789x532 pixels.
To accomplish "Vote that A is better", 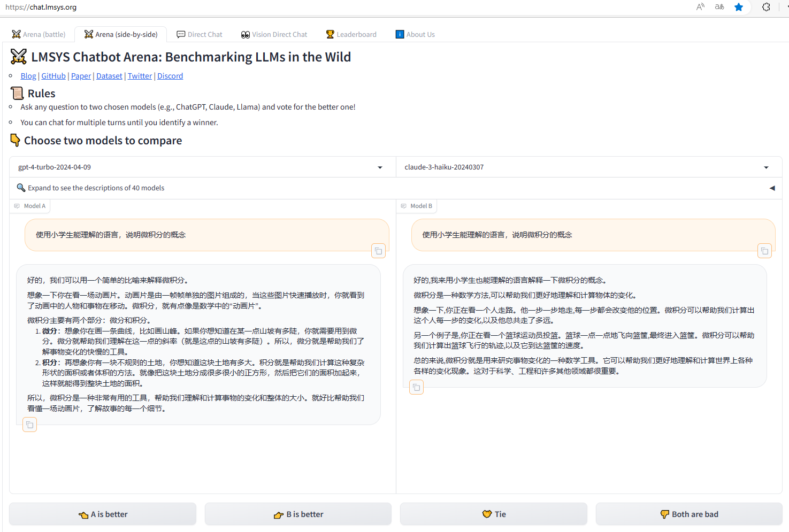I will coord(103,514).
